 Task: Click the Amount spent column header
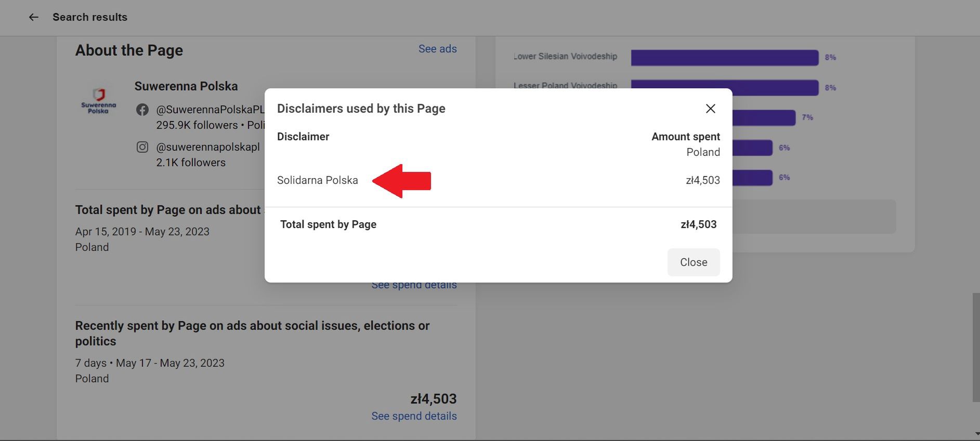[x=686, y=137]
